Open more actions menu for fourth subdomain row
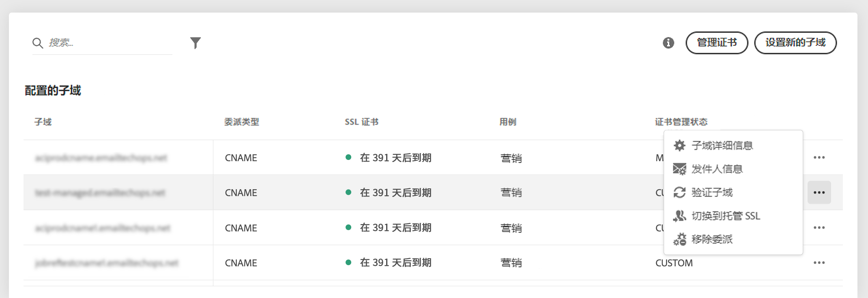 [819, 263]
